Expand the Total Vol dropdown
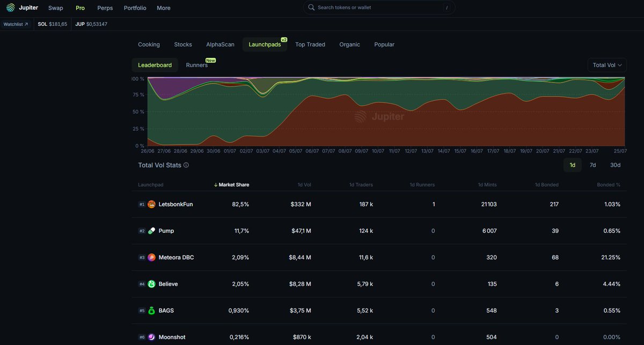Screen dimensions: 644x345 (x=608, y=65)
